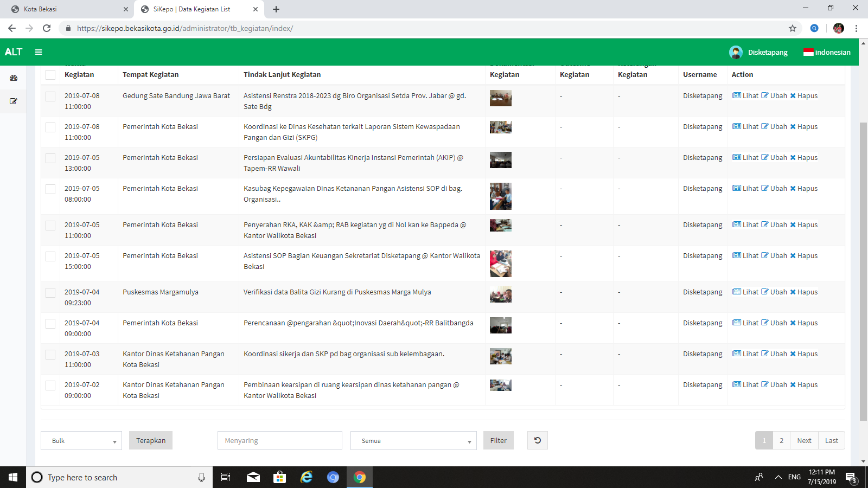Click Tempat Kegiatan column header
868x488 pixels.
tap(150, 74)
